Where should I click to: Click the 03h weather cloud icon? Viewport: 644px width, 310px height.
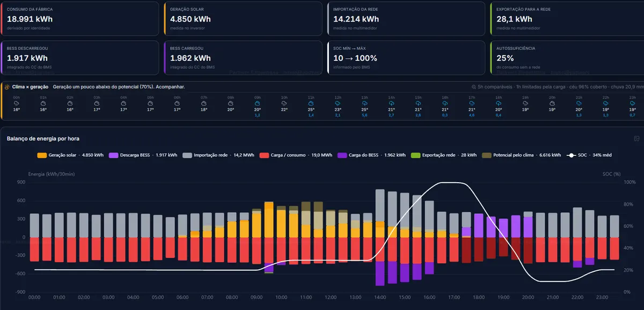(x=97, y=103)
